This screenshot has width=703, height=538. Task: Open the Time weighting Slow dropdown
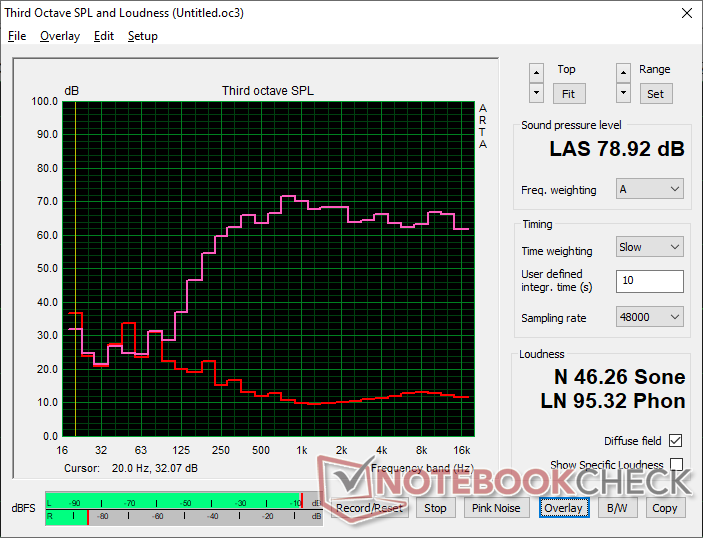650,247
